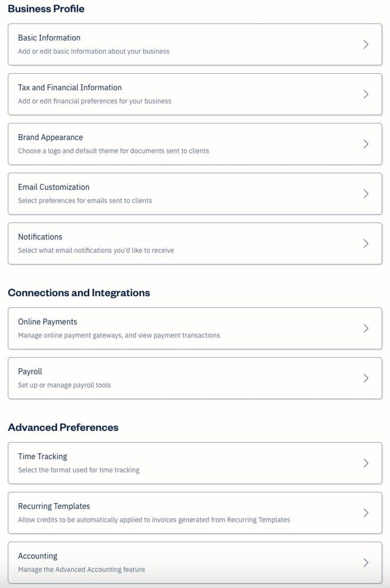The height and width of the screenshot is (588, 390).
Task: Expand the Online Payments chevron
Action: 366,328
